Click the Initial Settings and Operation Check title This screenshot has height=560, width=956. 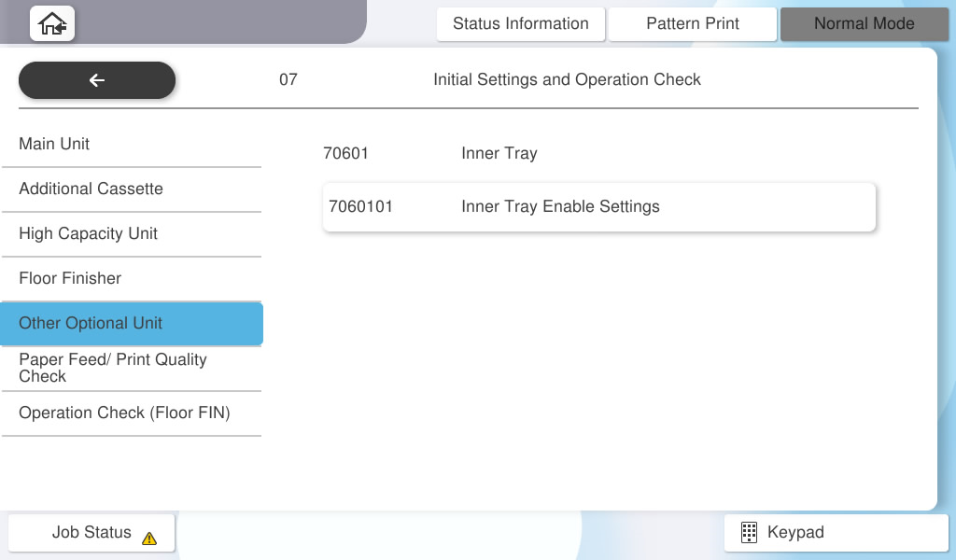click(x=567, y=80)
